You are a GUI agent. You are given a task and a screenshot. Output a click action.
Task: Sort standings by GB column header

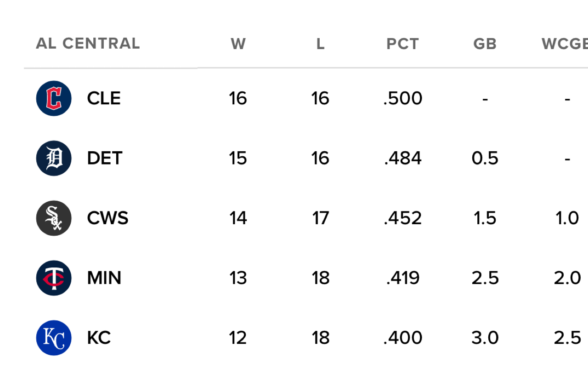[485, 44]
